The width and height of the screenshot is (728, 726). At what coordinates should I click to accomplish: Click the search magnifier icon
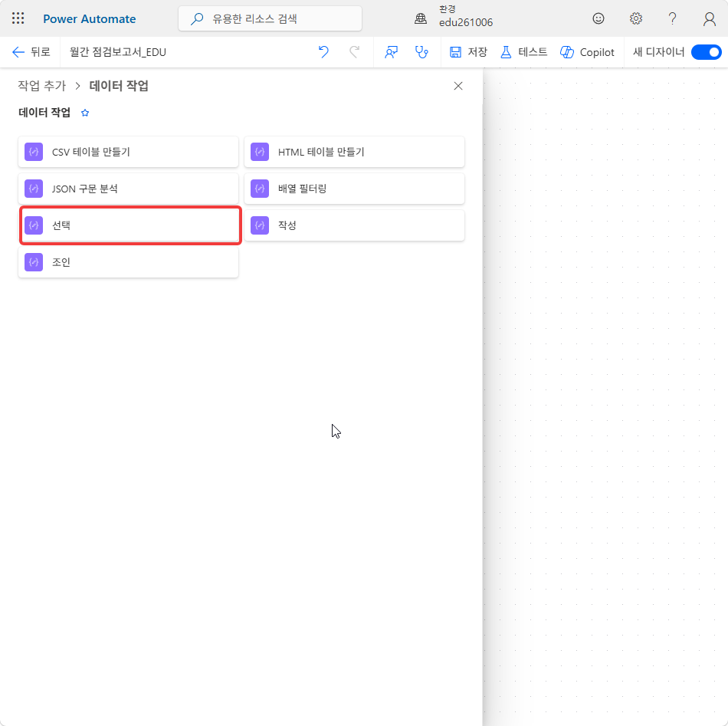click(197, 19)
